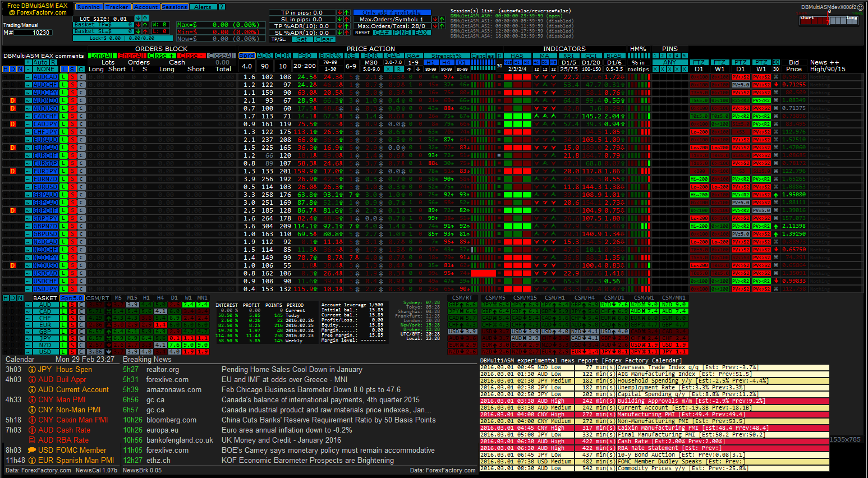The width and height of the screenshot is (868, 478).
Task: Toggle the RSI indicator filter header
Action: pyautogui.click(x=568, y=56)
